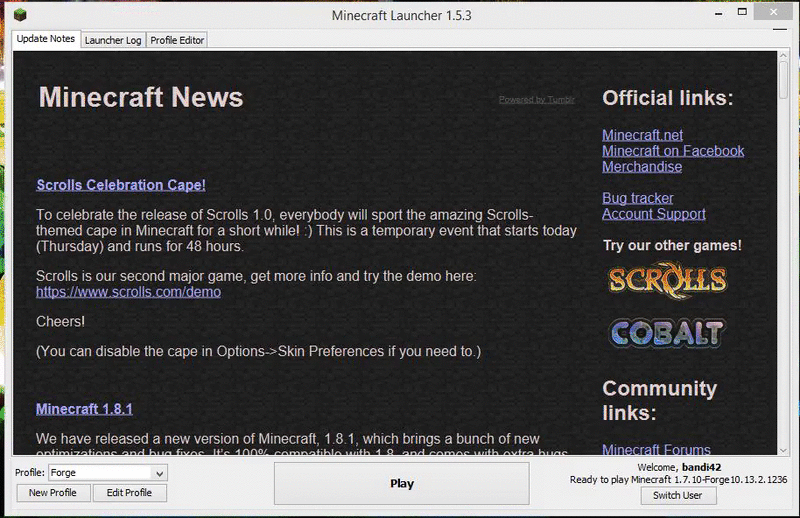The height and width of the screenshot is (518, 800).
Task: Click the Minecraft News heading
Action: pyautogui.click(x=141, y=97)
